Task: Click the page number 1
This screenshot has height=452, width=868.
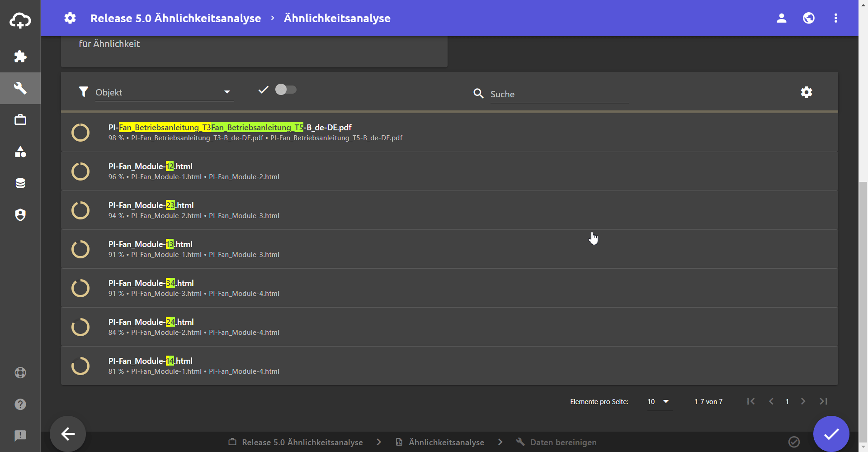Action: tap(787, 402)
